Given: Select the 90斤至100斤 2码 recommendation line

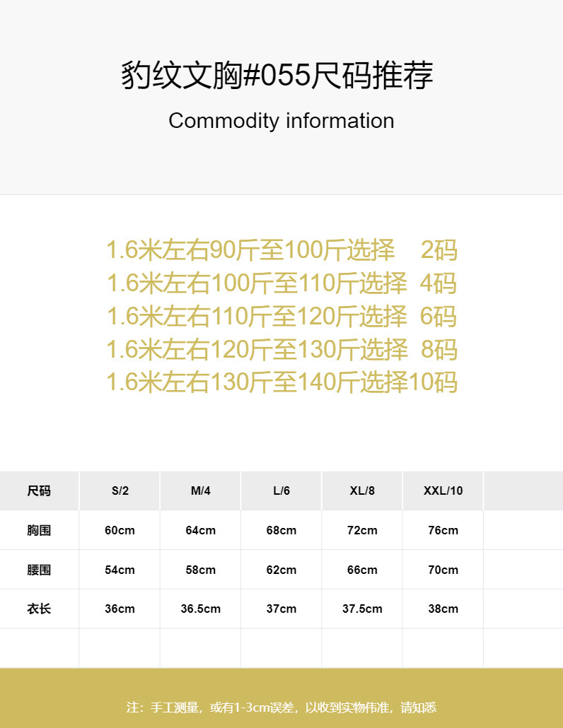Looking at the screenshot, I should coord(281,250).
